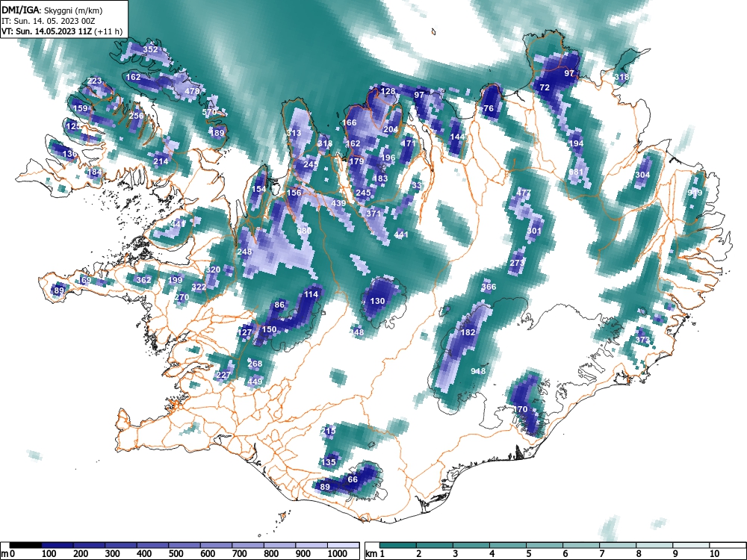747x560 pixels.
Task: Click the visibility value 170 on the map
Action: (520, 409)
